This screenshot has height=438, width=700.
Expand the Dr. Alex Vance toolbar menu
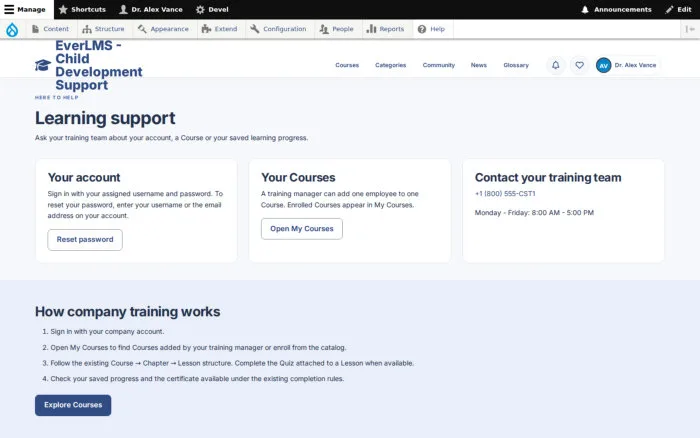coord(151,9)
